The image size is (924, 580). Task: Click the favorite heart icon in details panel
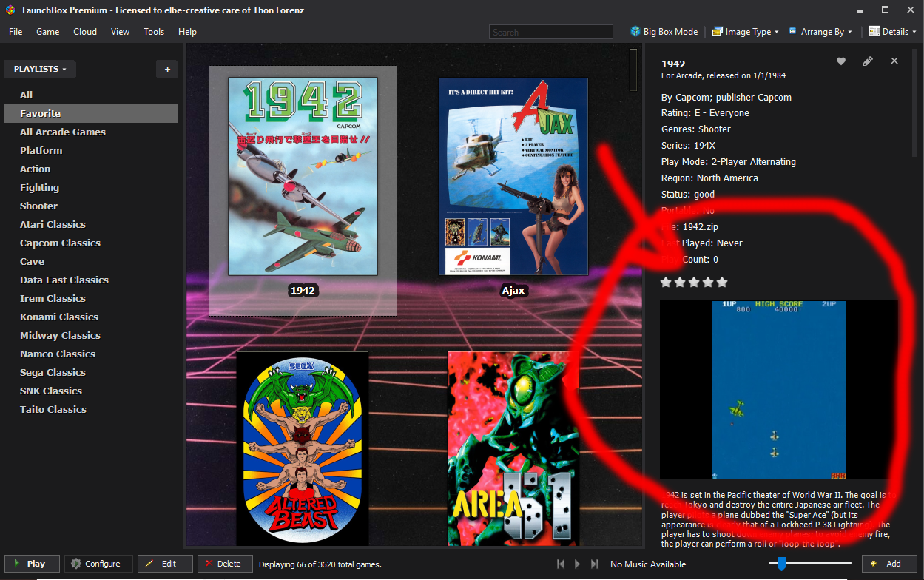(841, 61)
